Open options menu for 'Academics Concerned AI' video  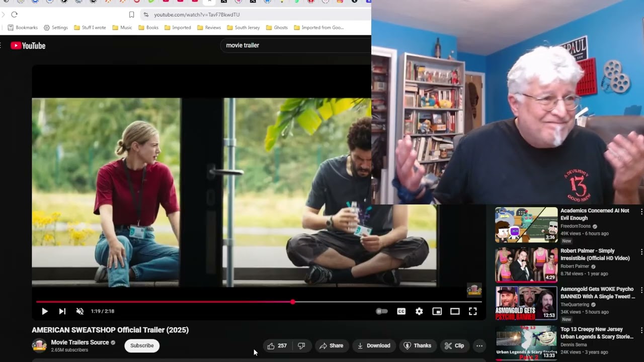641,212
